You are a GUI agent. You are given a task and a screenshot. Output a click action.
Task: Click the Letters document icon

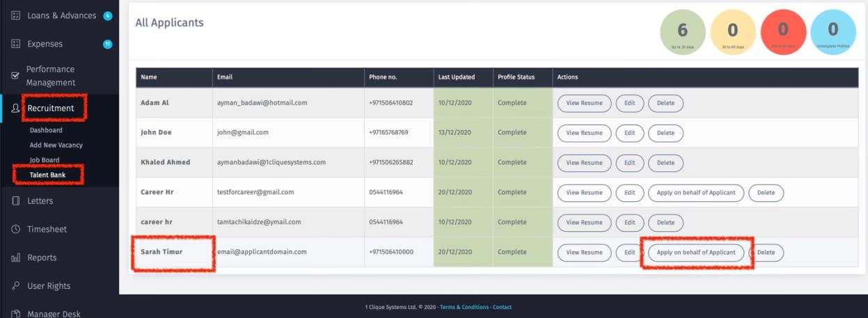[x=15, y=202]
